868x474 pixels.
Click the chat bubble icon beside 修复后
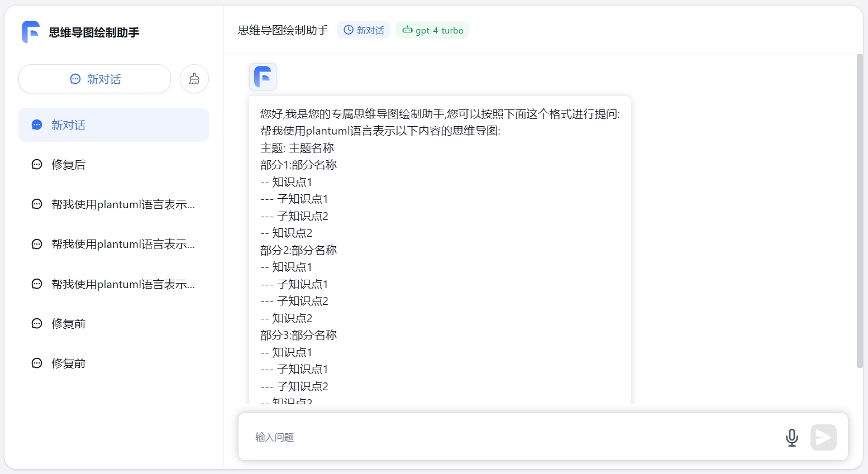[x=37, y=165]
